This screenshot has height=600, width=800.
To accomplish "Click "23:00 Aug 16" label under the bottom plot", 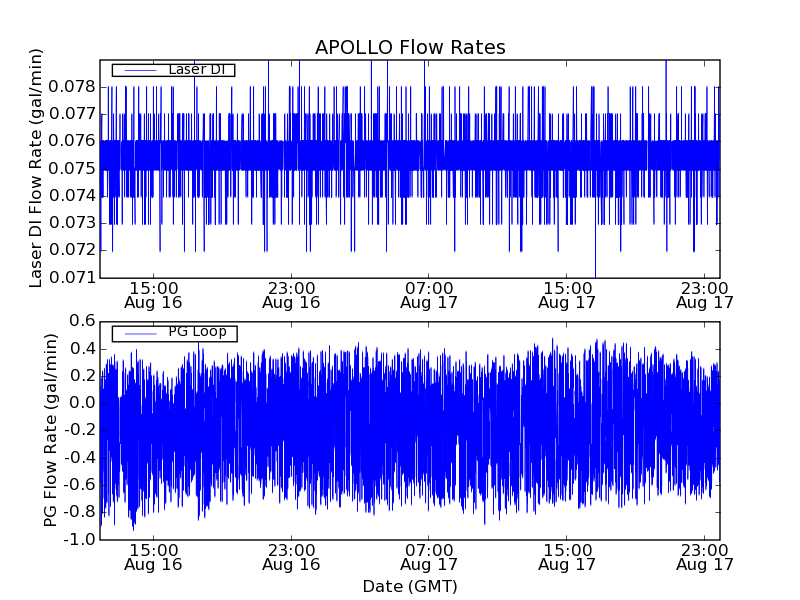I will coord(291,557).
